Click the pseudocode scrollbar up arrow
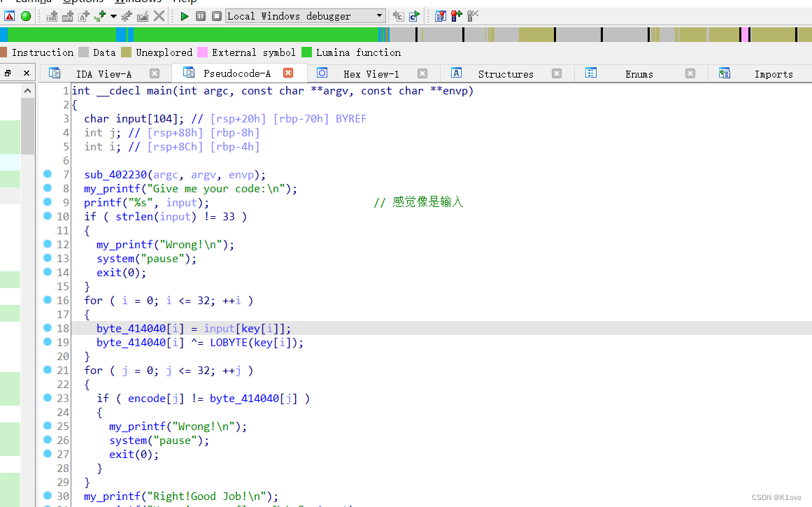The height and width of the screenshot is (507, 812). (x=27, y=90)
